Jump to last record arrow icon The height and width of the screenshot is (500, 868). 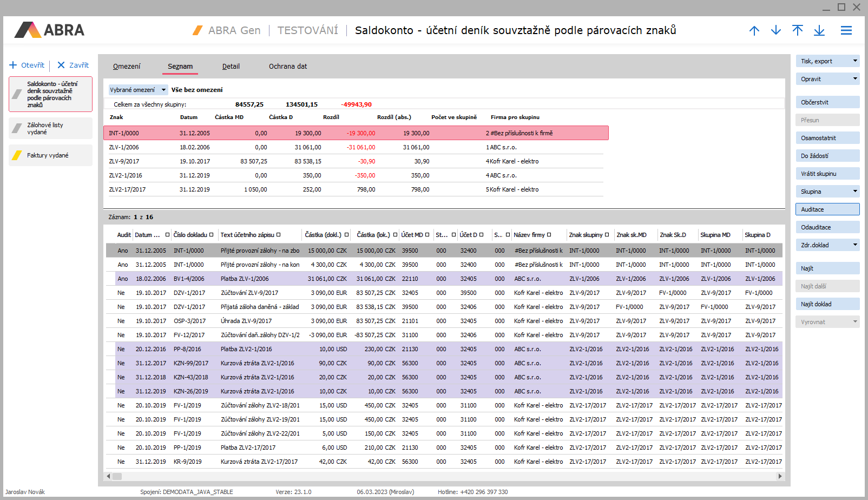point(819,31)
